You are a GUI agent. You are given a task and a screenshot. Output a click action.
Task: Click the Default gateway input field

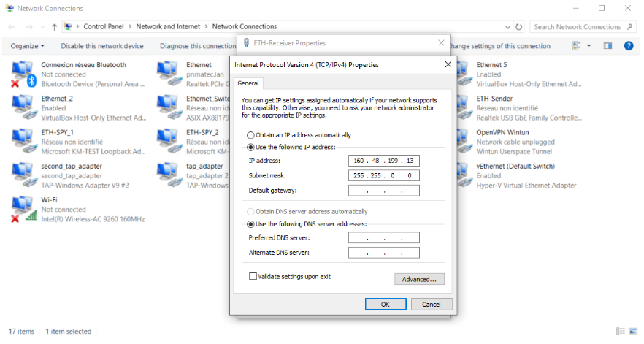384,191
